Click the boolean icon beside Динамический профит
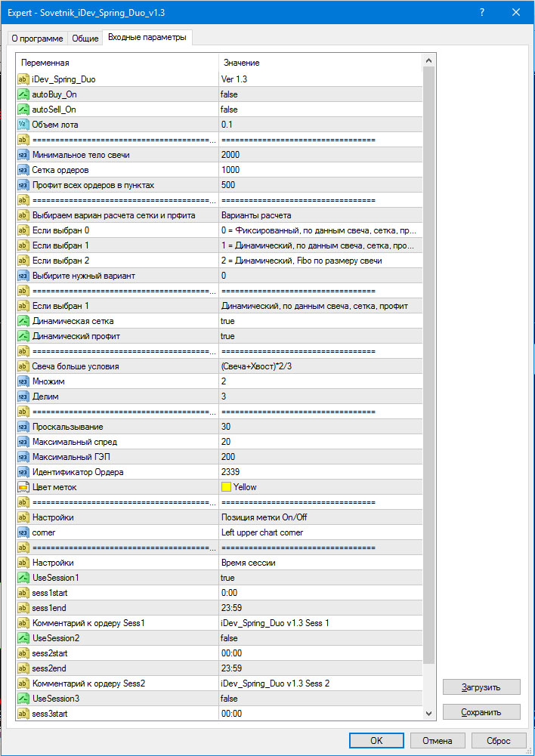 pos(23,336)
